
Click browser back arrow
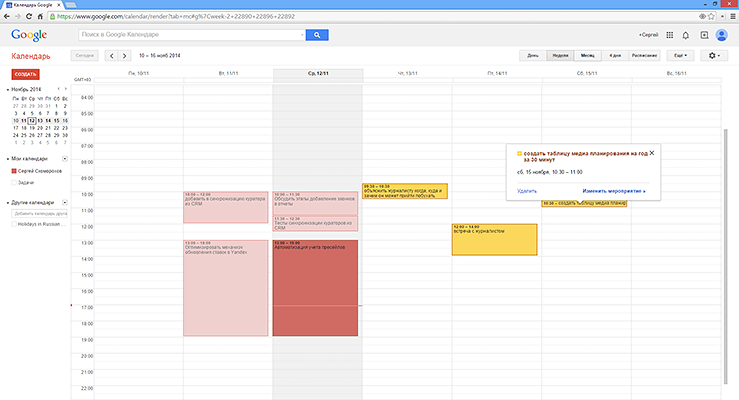[7, 16]
